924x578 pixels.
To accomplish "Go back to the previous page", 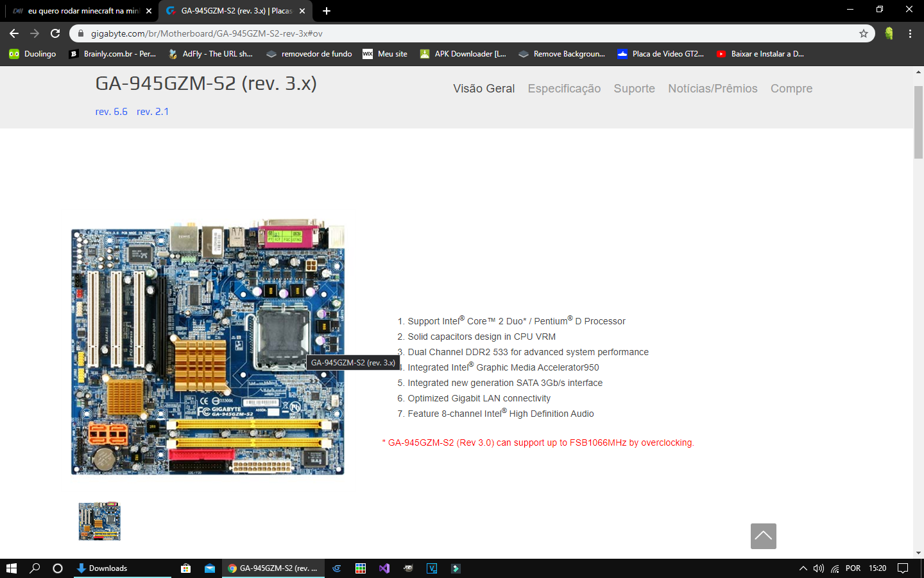I will [14, 33].
